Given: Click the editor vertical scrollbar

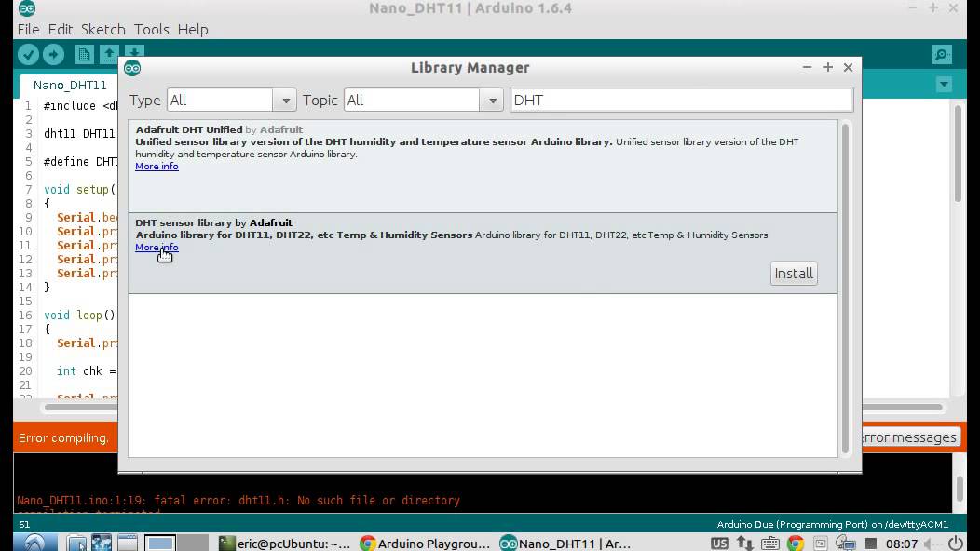Looking at the screenshot, I should tap(959, 153).
